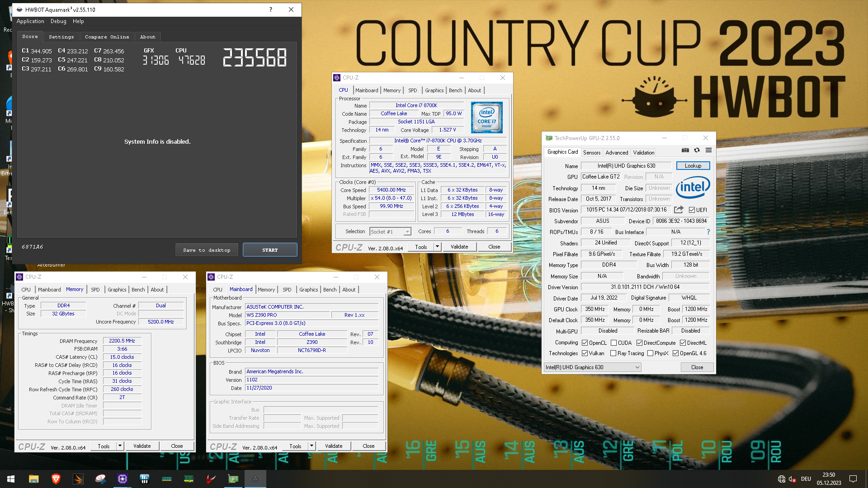Click the teal memory stick taskbar icon
This screenshot has width=868, height=488.
click(x=166, y=479)
